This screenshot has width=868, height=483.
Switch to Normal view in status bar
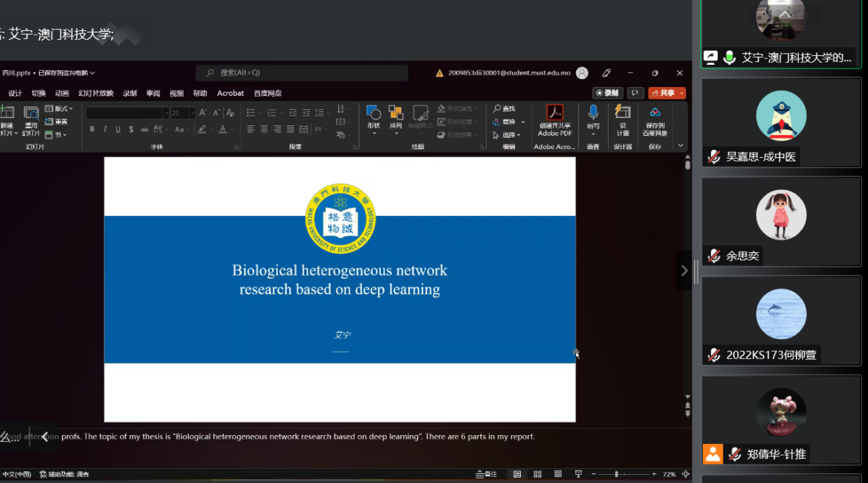[517, 474]
